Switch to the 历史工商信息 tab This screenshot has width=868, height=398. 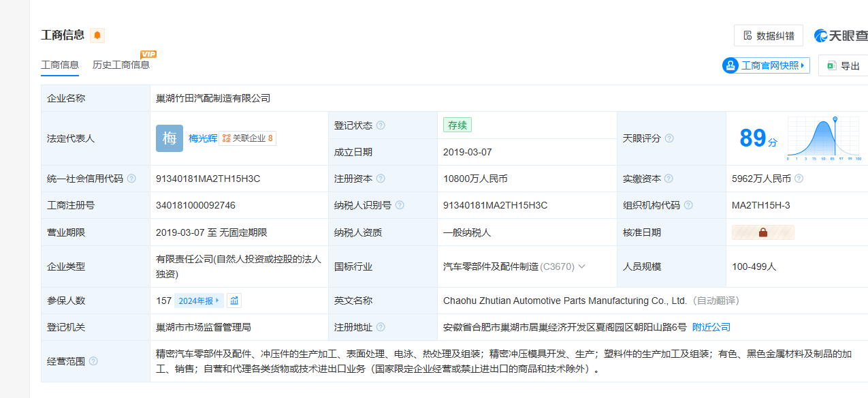tap(121, 65)
